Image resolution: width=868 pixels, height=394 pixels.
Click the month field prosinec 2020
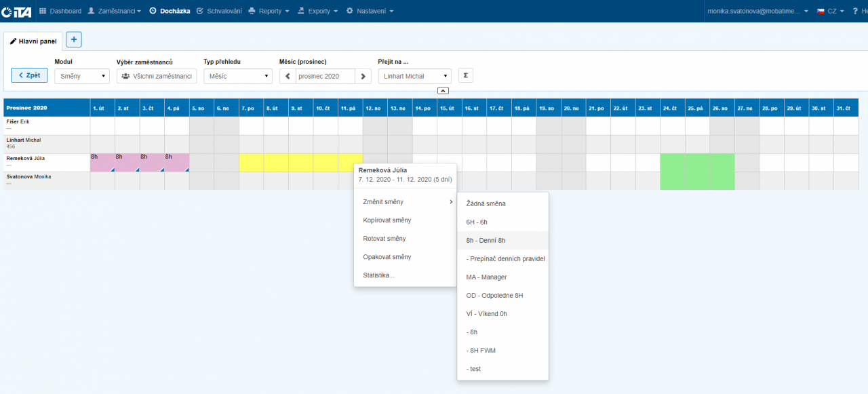click(325, 77)
